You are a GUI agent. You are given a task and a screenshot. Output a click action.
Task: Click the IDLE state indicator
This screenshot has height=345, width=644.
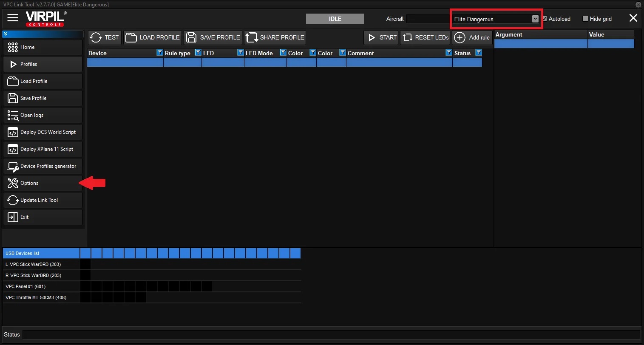click(x=335, y=19)
